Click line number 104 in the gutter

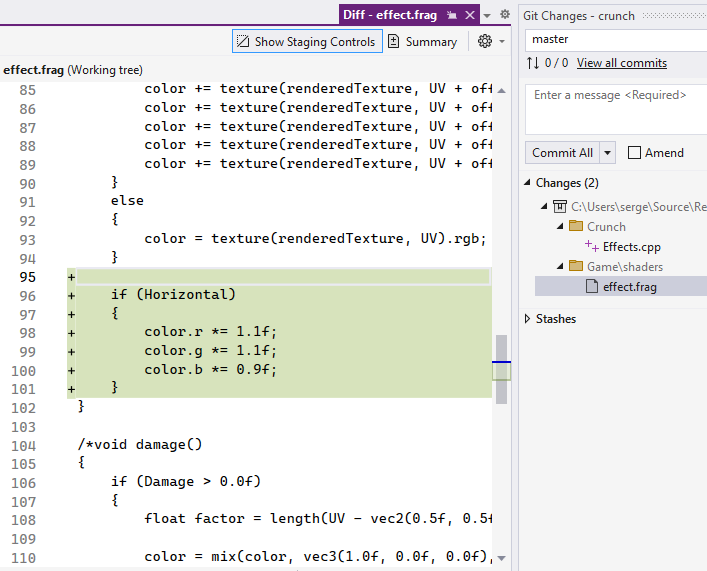23,446
